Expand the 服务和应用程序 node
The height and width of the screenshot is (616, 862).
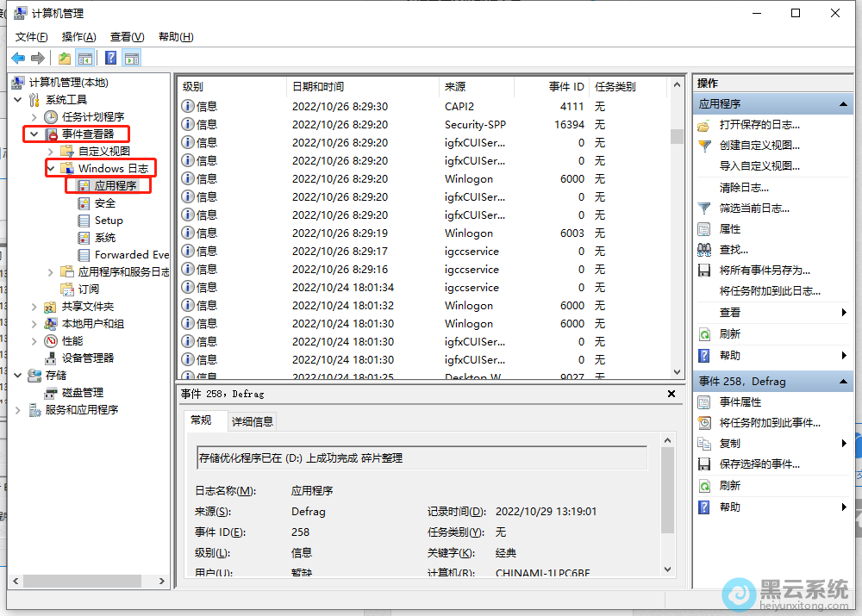[18, 409]
